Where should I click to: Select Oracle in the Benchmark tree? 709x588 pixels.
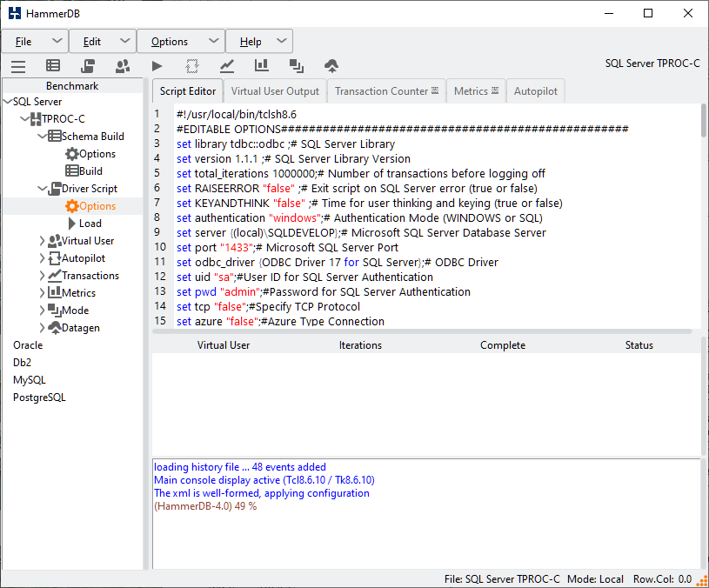point(28,345)
